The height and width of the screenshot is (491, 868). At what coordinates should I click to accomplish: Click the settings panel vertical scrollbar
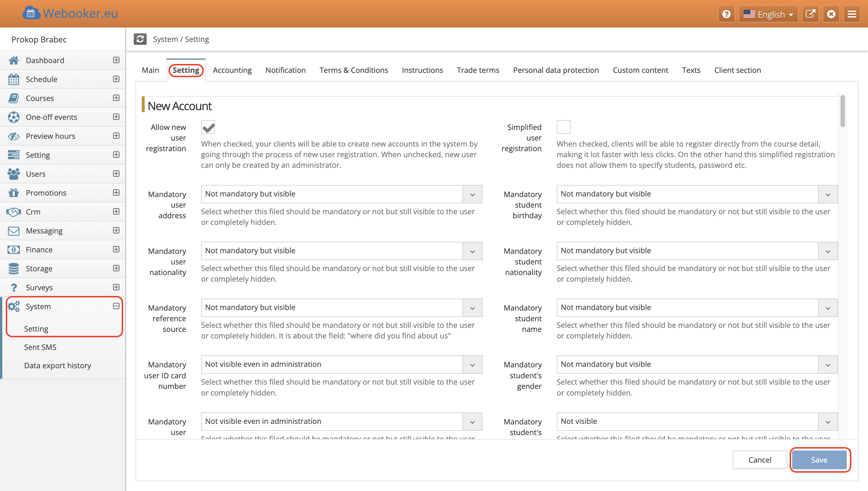click(x=842, y=111)
